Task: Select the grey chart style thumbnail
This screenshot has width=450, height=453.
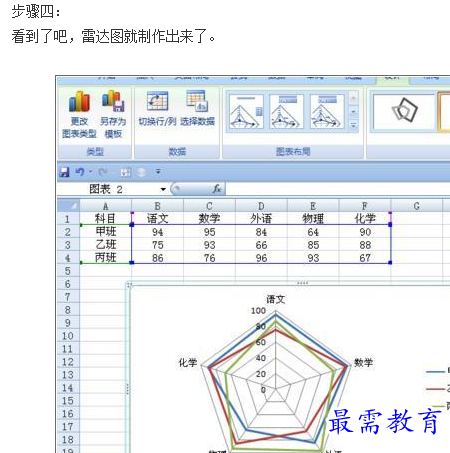Action: [x=404, y=111]
